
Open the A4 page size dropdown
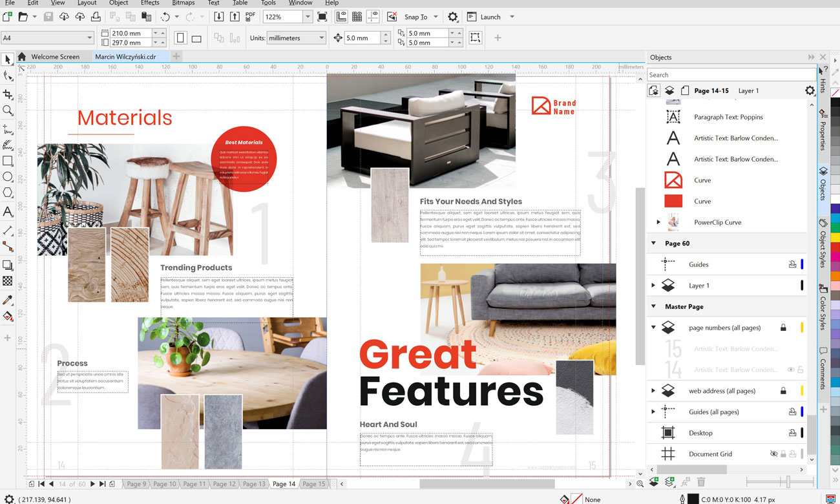(90, 38)
